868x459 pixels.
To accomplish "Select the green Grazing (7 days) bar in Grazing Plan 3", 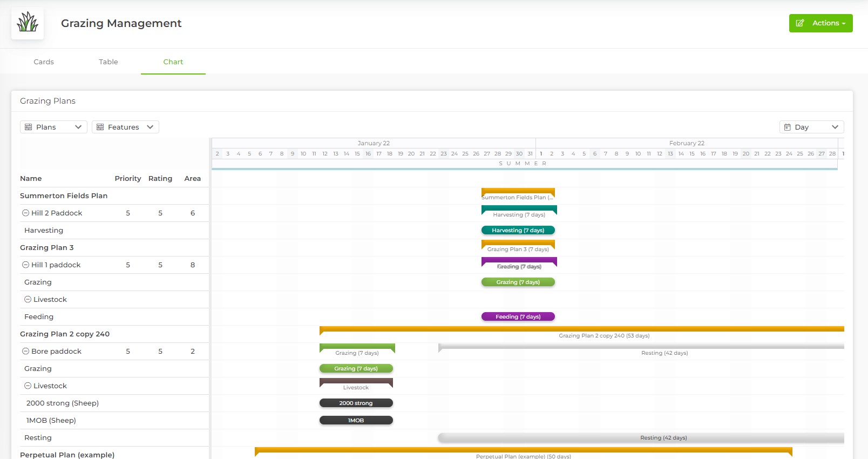I will tap(518, 282).
